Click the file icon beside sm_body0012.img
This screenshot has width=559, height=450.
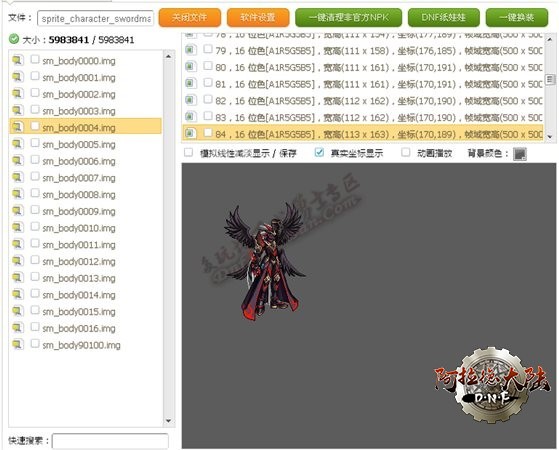17,261
